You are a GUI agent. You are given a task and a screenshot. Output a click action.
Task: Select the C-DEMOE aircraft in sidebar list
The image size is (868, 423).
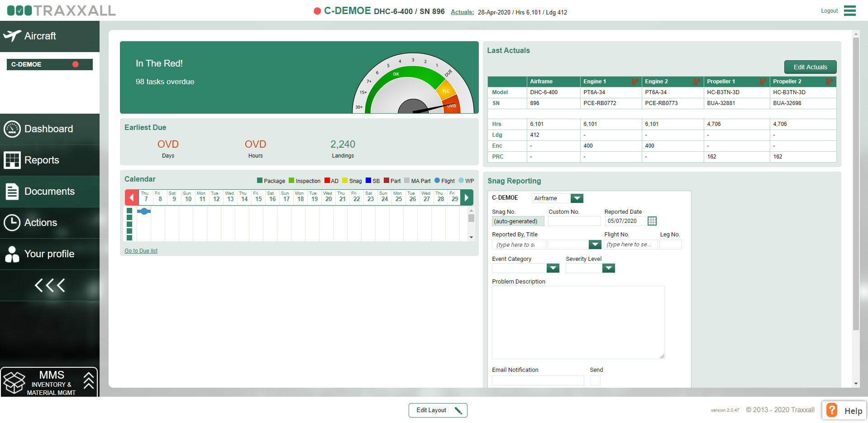[x=49, y=64]
